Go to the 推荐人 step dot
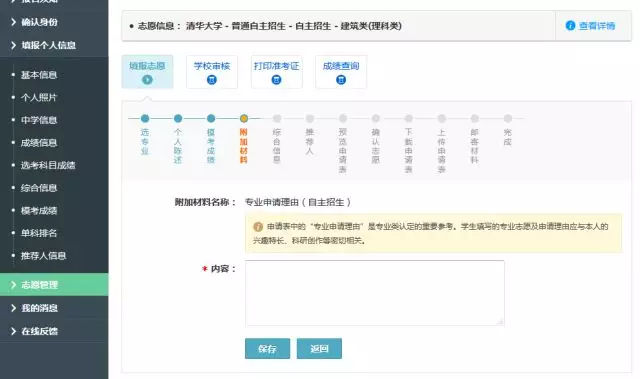The height and width of the screenshot is (379, 640). (310, 118)
